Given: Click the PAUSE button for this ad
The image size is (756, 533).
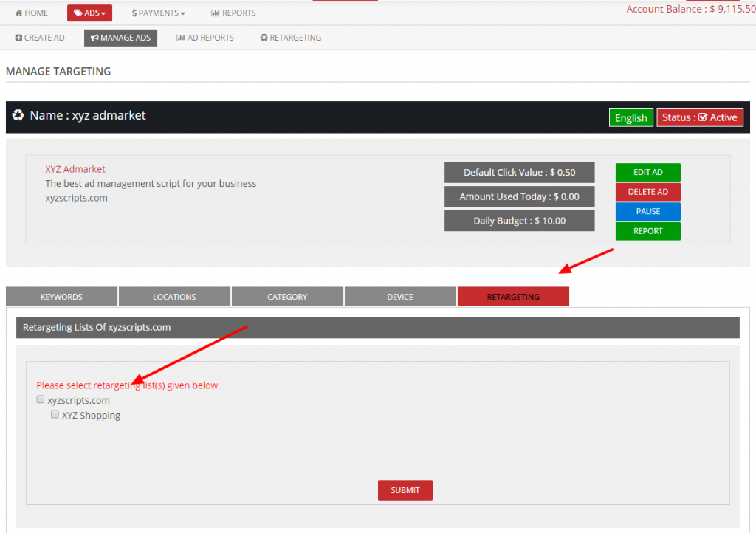Looking at the screenshot, I should pos(647,211).
